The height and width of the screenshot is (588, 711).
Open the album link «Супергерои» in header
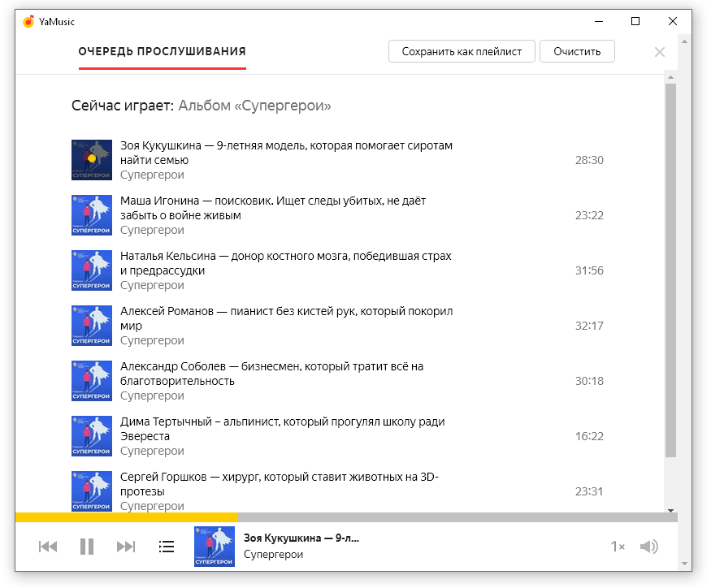pos(254,106)
